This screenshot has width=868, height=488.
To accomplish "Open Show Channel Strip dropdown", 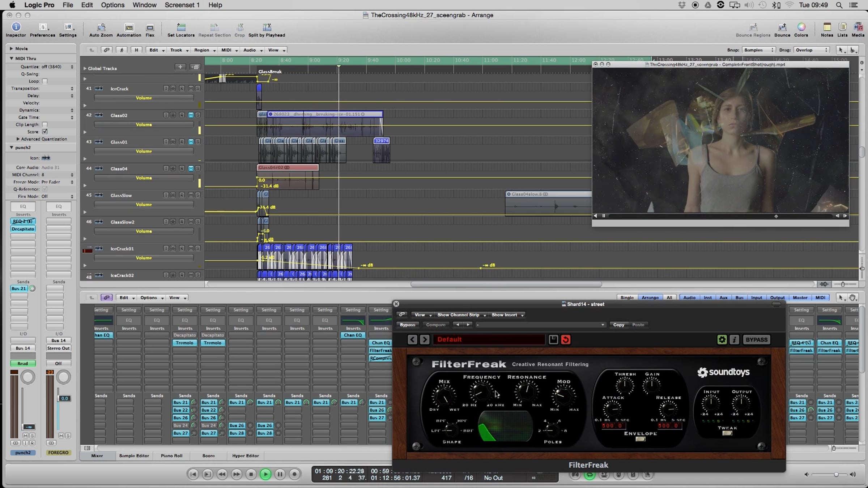I will click(461, 315).
